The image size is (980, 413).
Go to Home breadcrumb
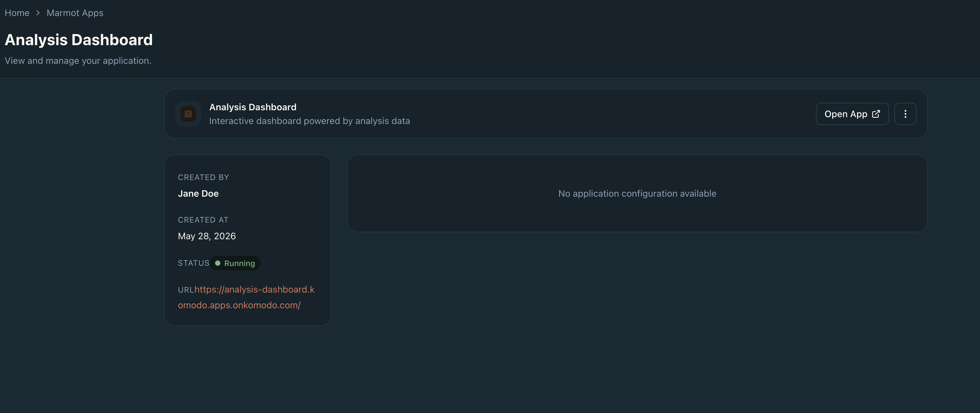click(x=17, y=13)
